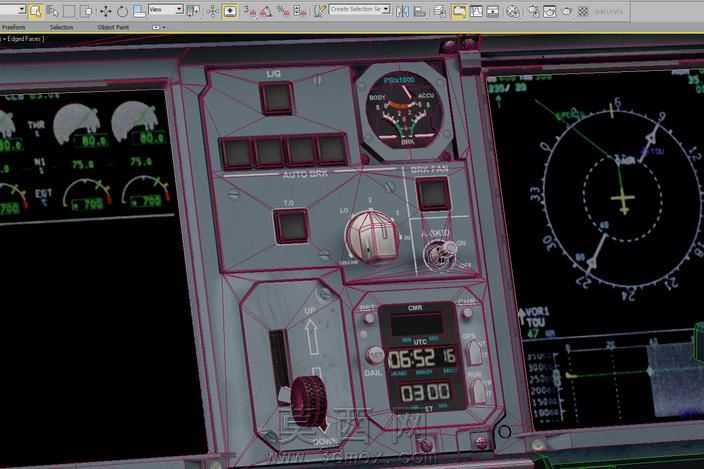Select the auto brake rotary knob model

pyautogui.click(x=372, y=236)
